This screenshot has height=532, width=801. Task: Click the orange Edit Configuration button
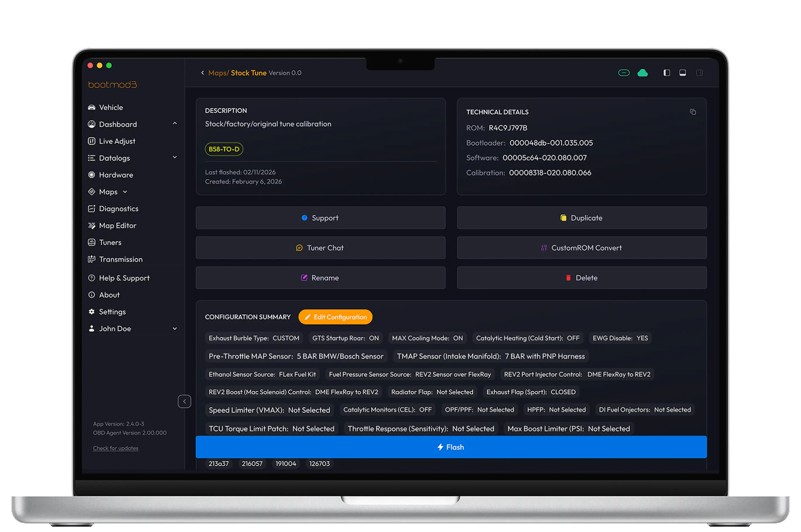tap(336, 317)
